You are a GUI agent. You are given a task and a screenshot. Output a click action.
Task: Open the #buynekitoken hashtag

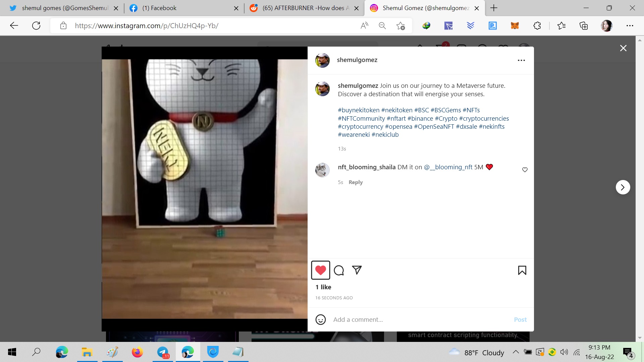[x=359, y=110]
